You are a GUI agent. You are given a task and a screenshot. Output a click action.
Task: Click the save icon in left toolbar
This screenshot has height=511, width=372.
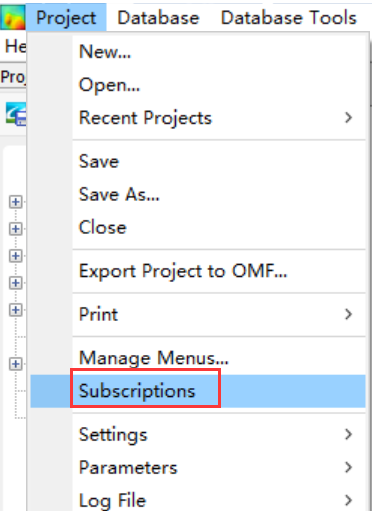point(16,114)
